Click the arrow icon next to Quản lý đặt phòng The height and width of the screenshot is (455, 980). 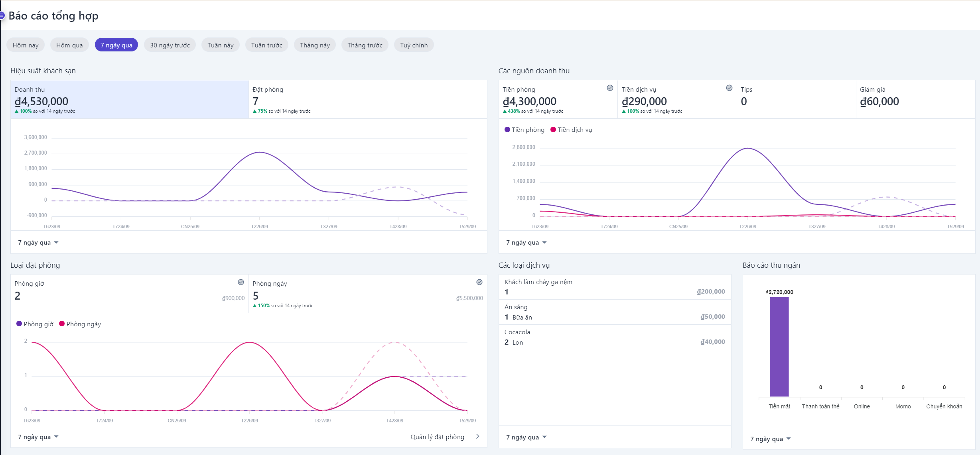tap(478, 437)
